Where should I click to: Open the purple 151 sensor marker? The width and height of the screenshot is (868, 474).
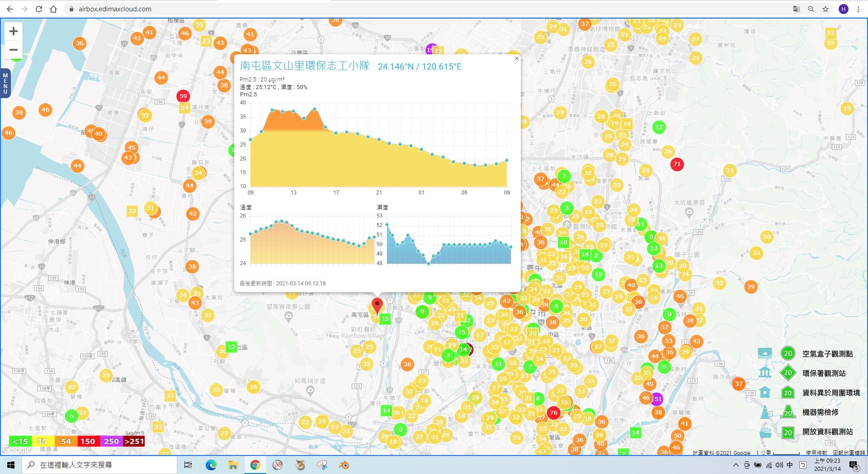pyautogui.click(x=657, y=399)
